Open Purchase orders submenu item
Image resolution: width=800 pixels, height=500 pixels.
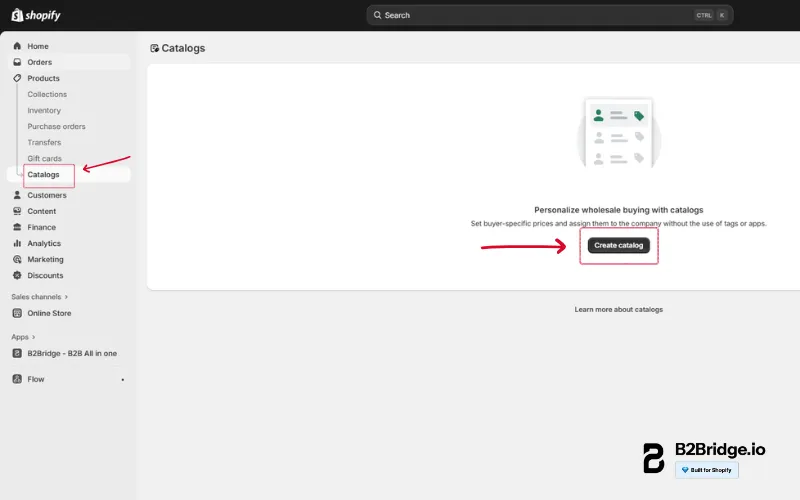pos(57,127)
